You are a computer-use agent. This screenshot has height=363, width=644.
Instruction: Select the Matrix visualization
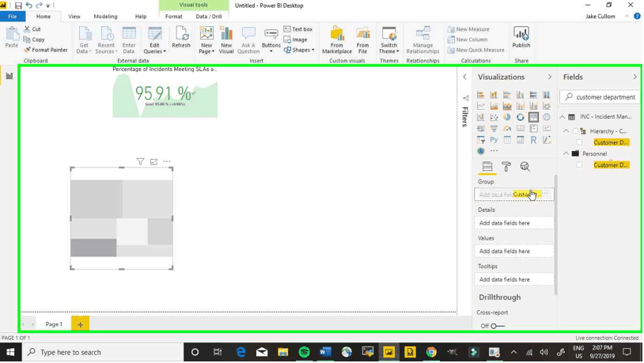tap(520, 140)
